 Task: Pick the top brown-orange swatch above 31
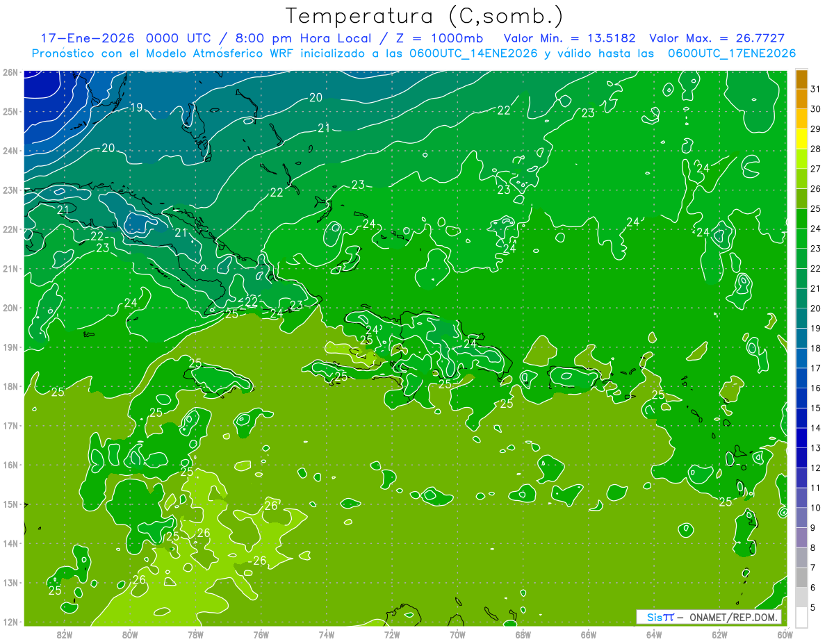[x=801, y=79]
